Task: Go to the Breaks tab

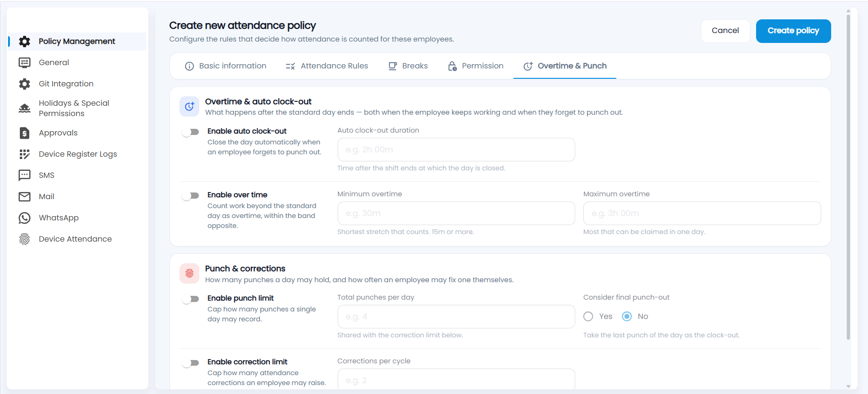Action: point(408,66)
